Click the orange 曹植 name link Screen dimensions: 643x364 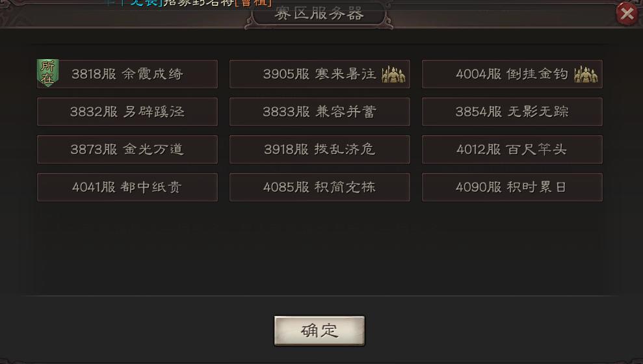tap(254, 3)
